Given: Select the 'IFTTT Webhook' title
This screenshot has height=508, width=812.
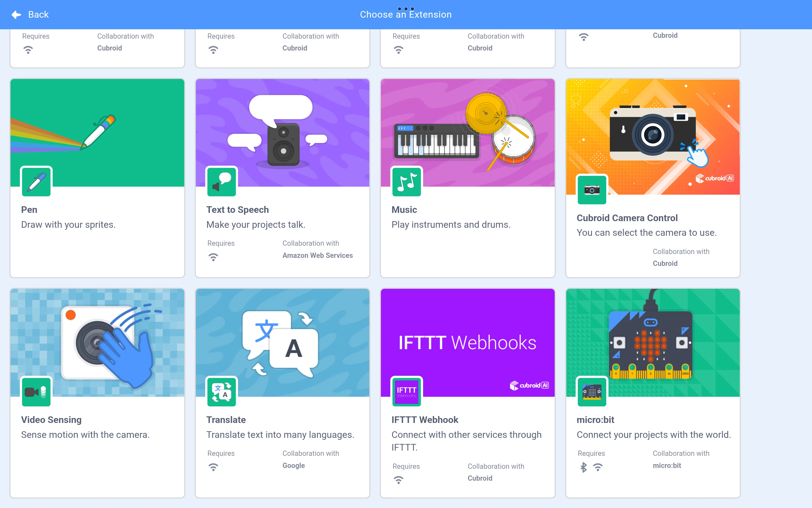Looking at the screenshot, I should [425, 420].
